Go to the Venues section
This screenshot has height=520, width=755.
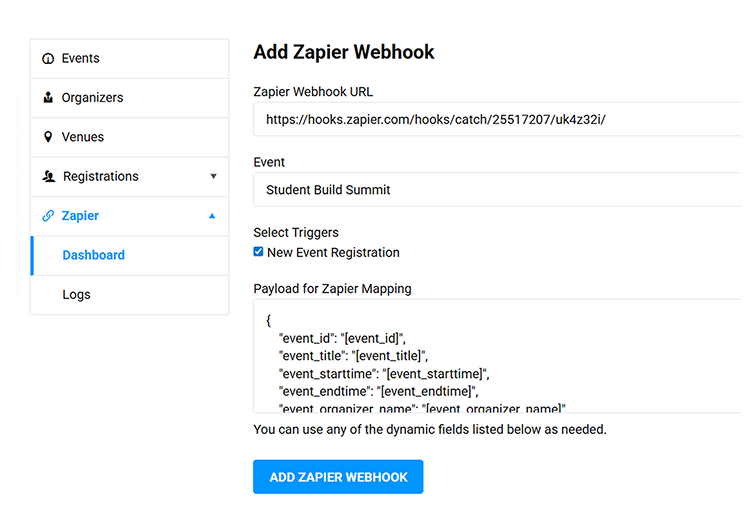(x=130, y=137)
